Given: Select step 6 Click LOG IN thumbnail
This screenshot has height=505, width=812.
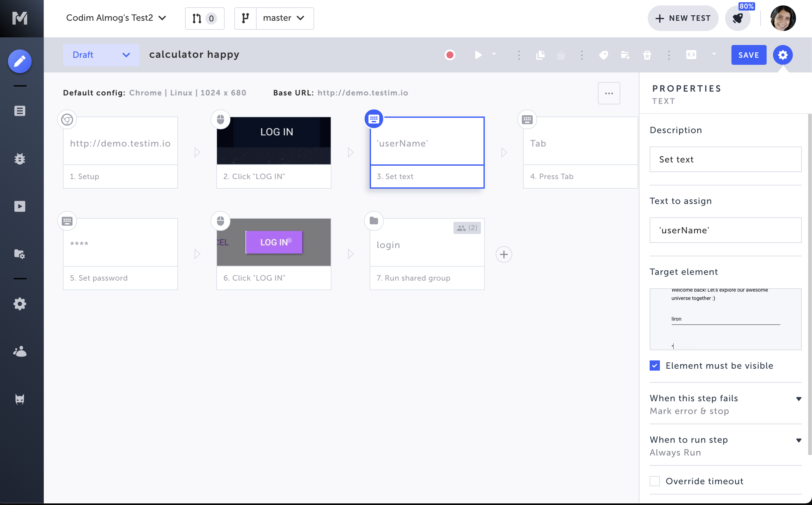Looking at the screenshot, I should 274,242.
